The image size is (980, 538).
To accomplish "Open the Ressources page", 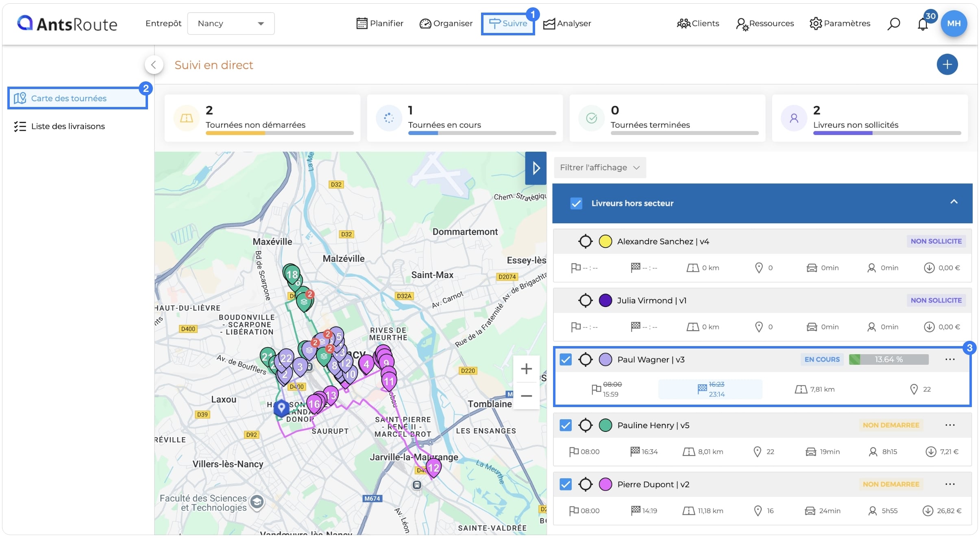I will [x=765, y=24].
